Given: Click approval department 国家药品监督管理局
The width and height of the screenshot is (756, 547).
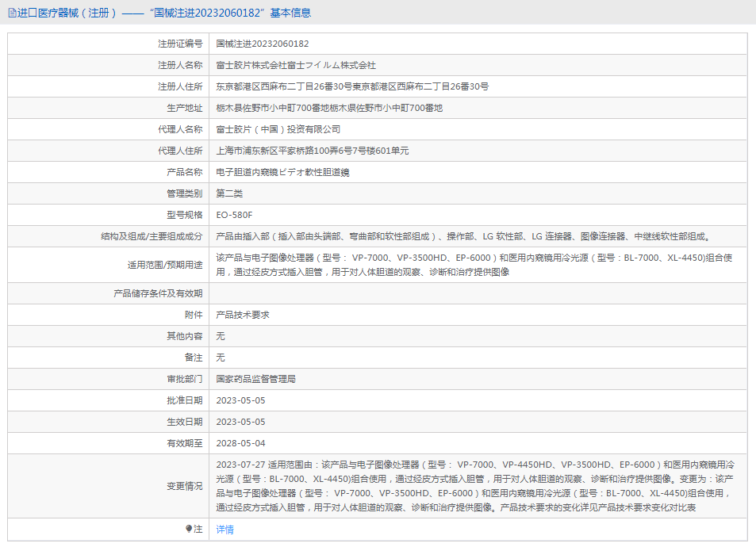Looking at the screenshot, I should coord(256,379).
